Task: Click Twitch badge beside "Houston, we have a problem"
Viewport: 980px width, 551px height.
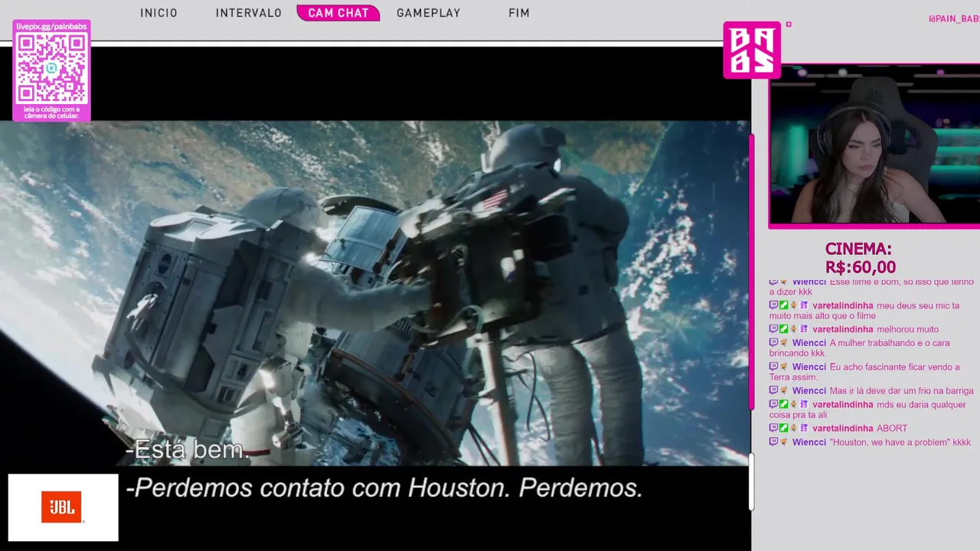Action: pos(773,442)
